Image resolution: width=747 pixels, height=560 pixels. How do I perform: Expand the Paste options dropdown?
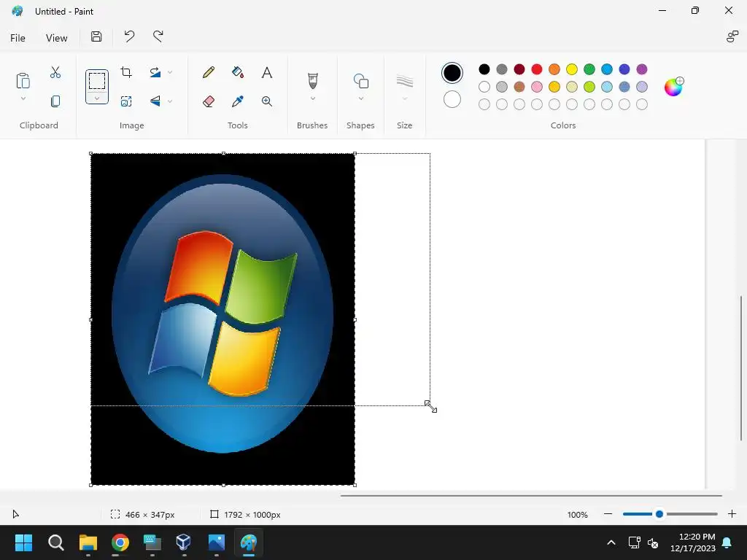pos(23,98)
